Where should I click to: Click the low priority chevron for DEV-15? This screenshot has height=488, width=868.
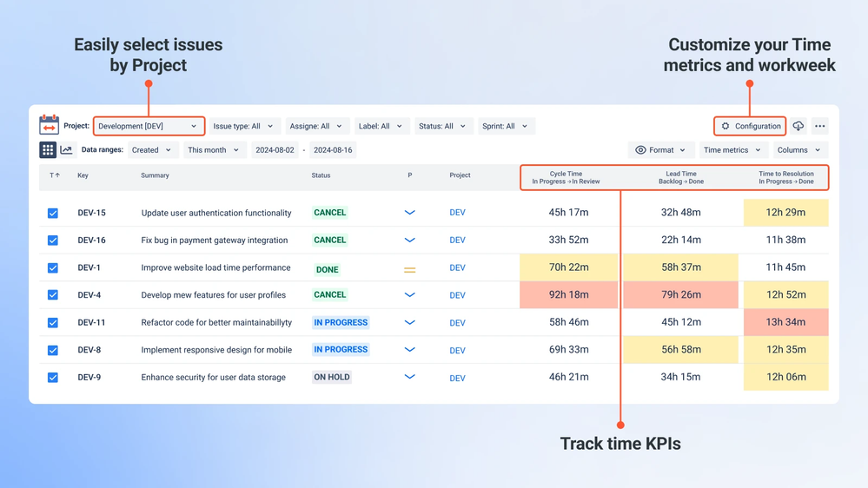pyautogui.click(x=409, y=213)
